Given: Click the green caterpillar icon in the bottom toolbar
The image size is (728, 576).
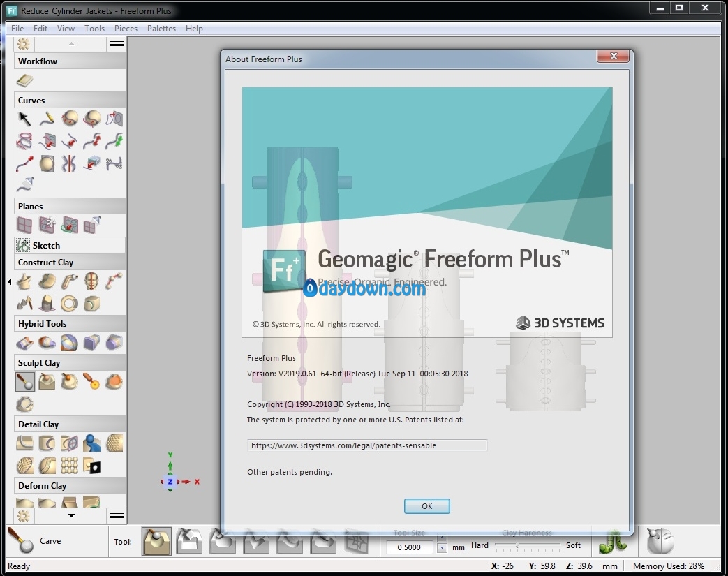Looking at the screenshot, I should coord(612,542).
